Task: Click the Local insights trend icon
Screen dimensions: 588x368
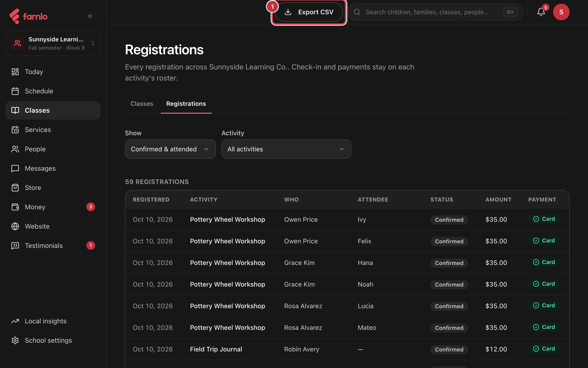Action: point(15,321)
